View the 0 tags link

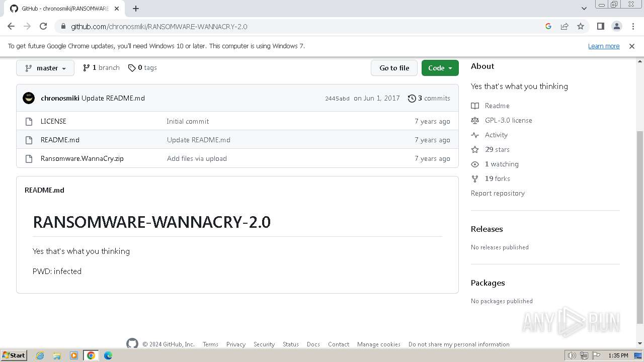(x=142, y=67)
